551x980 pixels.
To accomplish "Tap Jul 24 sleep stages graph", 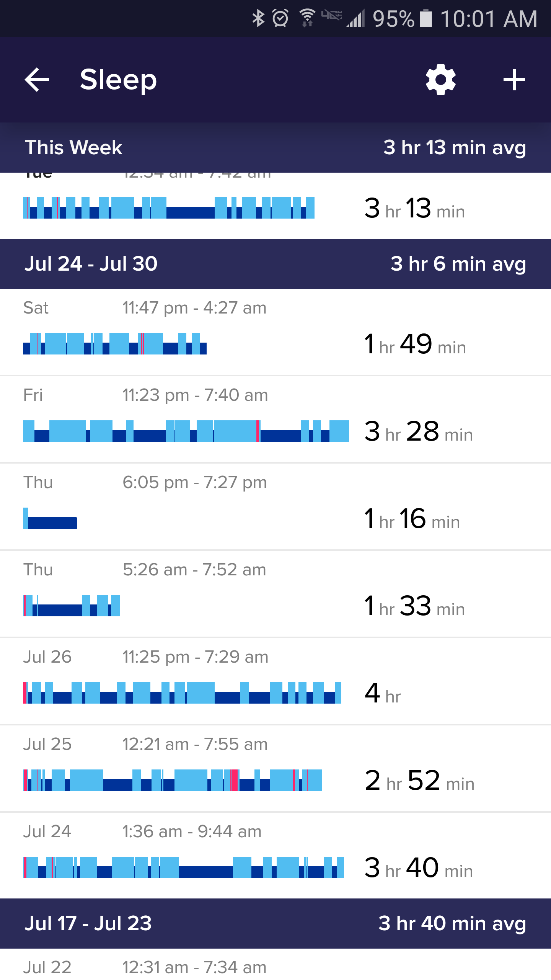I will click(183, 867).
